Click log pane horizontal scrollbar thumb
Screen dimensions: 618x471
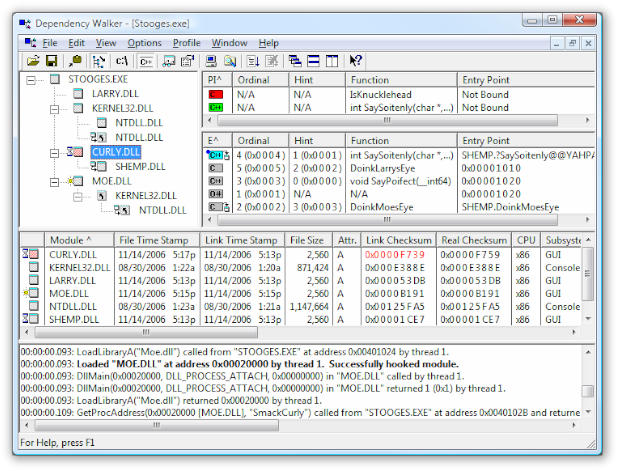coord(156,425)
